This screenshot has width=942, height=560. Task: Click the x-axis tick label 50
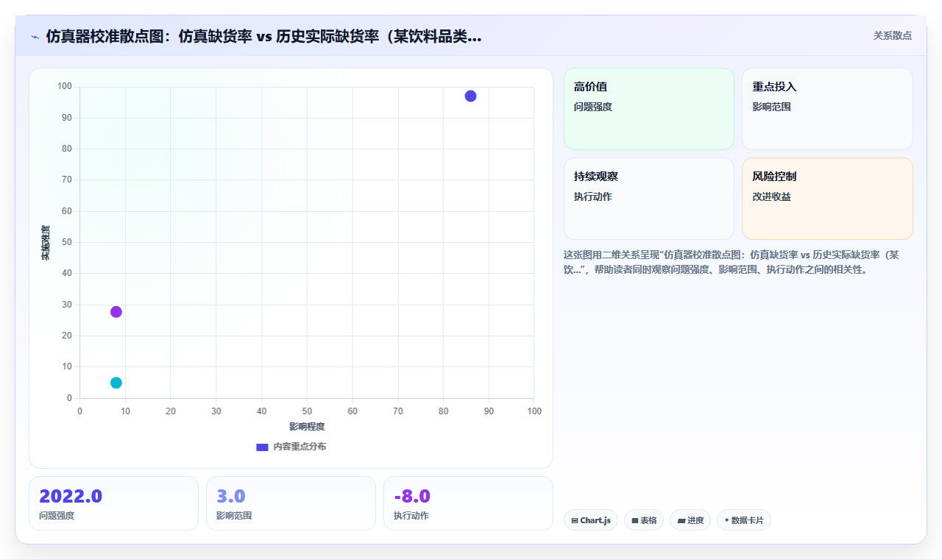pos(307,411)
